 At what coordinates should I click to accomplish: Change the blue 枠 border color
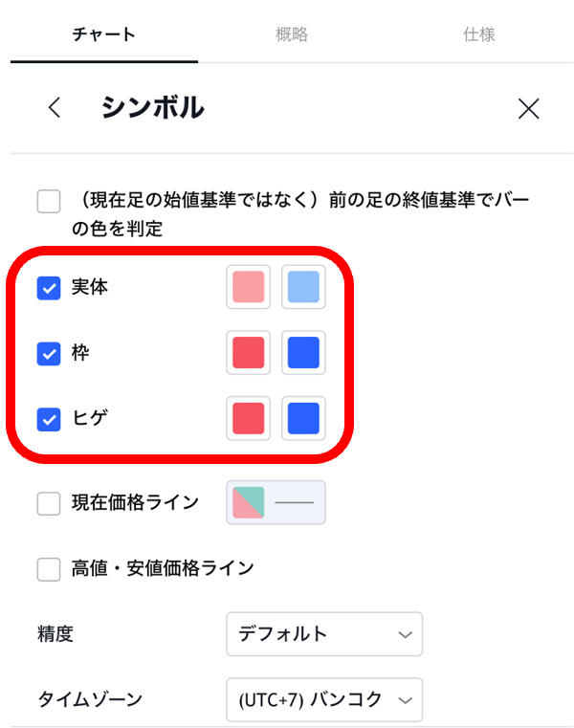[303, 353]
